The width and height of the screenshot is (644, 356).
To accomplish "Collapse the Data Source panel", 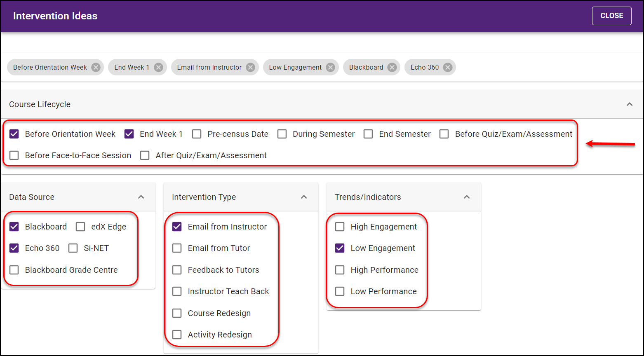I will pyautogui.click(x=141, y=197).
